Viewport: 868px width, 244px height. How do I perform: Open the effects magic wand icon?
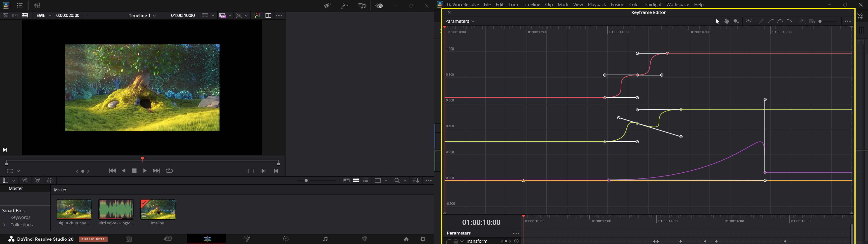[x=344, y=6]
